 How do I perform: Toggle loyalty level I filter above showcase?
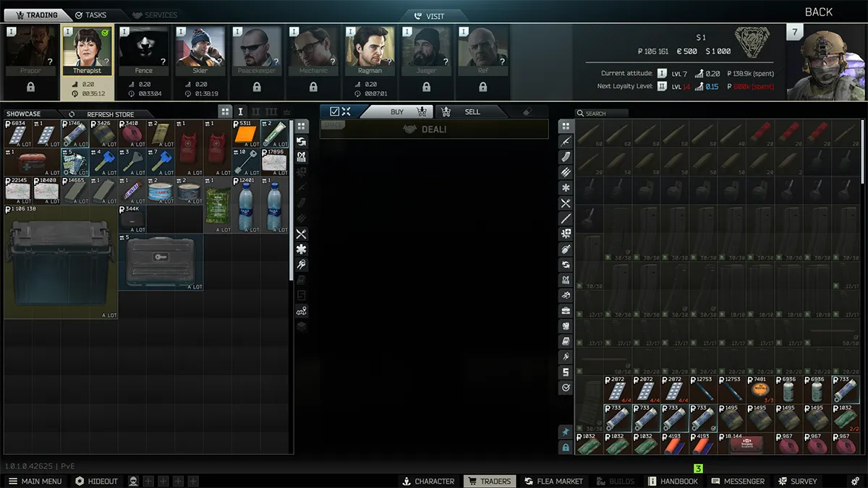coord(241,111)
